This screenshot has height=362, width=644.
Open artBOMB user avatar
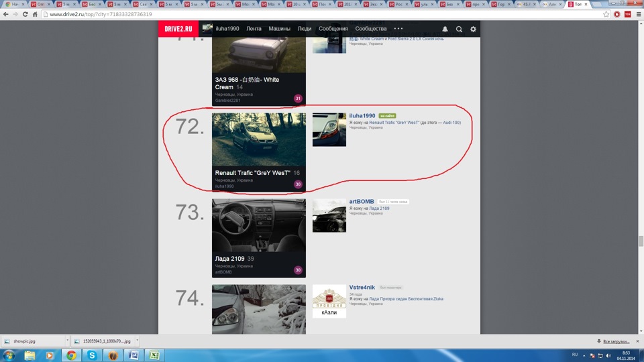pyautogui.click(x=329, y=215)
